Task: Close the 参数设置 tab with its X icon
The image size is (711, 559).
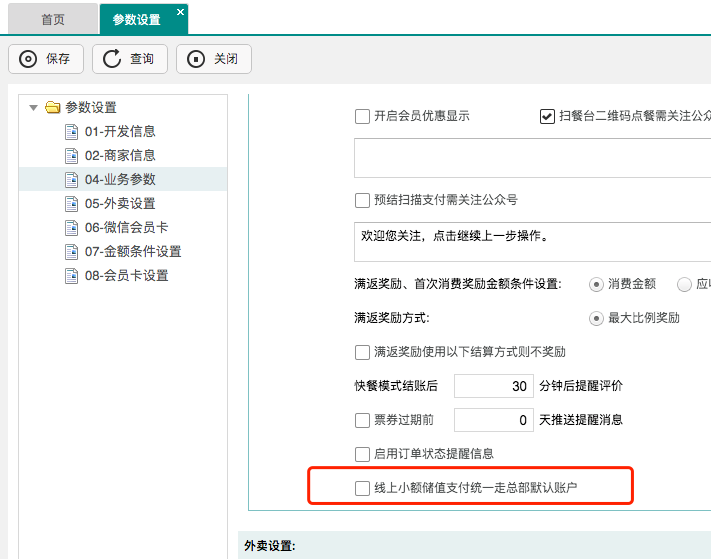Action: click(x=180, y=12)
